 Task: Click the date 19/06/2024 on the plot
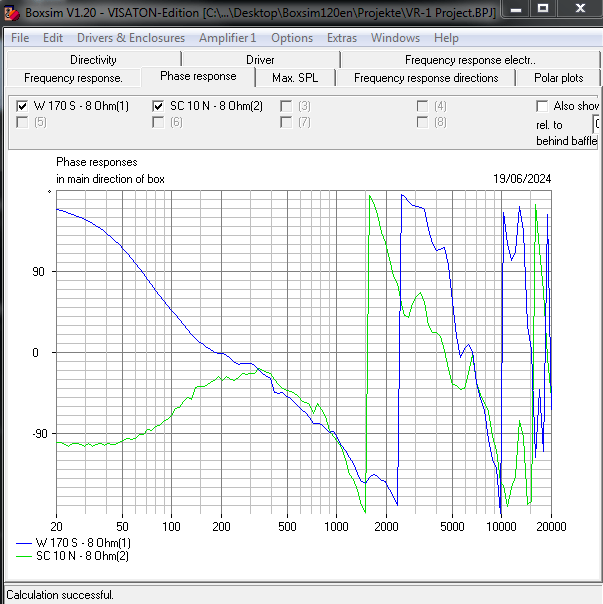click(522, 179)
